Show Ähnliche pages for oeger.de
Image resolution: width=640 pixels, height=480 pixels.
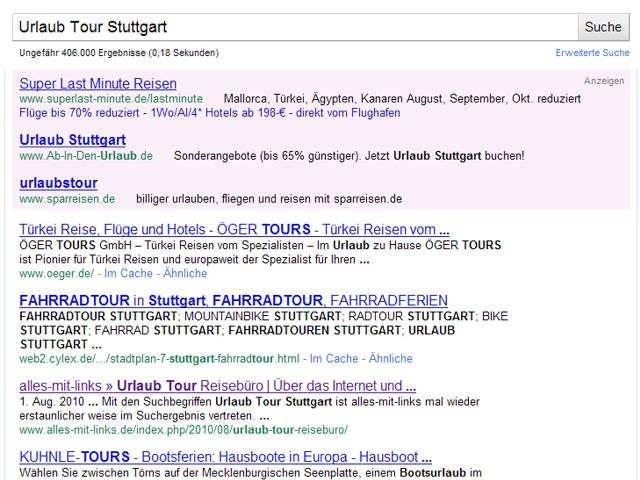coord(185,273)
